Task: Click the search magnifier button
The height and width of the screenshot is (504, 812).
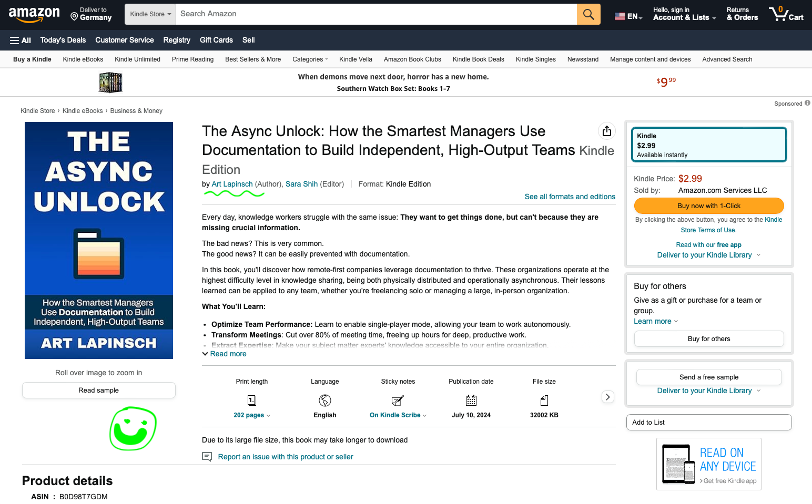Action: point(588,14)
